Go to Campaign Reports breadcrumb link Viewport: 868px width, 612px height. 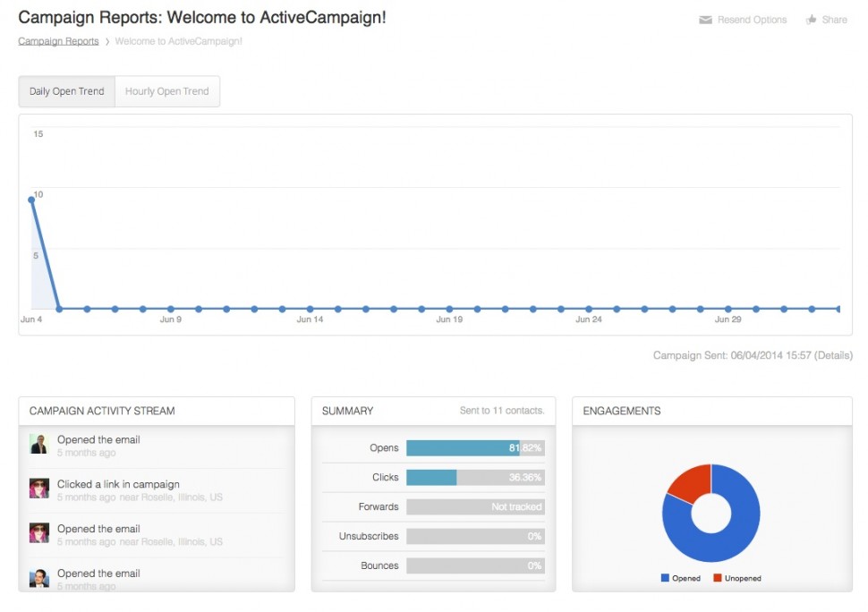tap(58, 41)
